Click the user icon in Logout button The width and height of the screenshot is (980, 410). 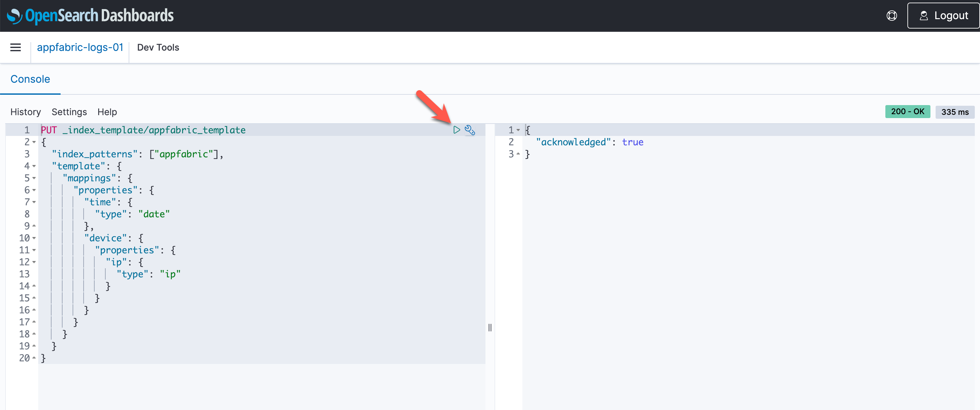(923, 16)
